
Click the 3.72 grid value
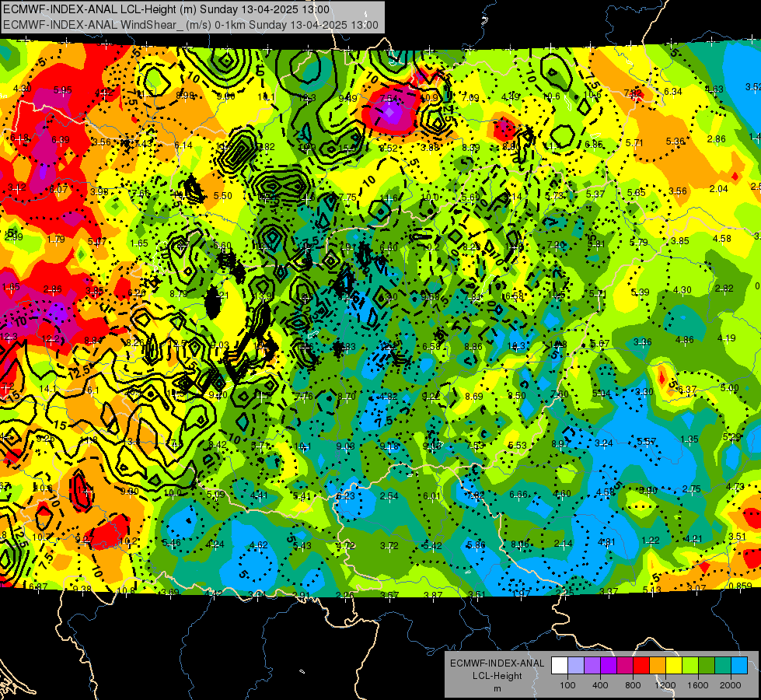click(x=389, y=546)
